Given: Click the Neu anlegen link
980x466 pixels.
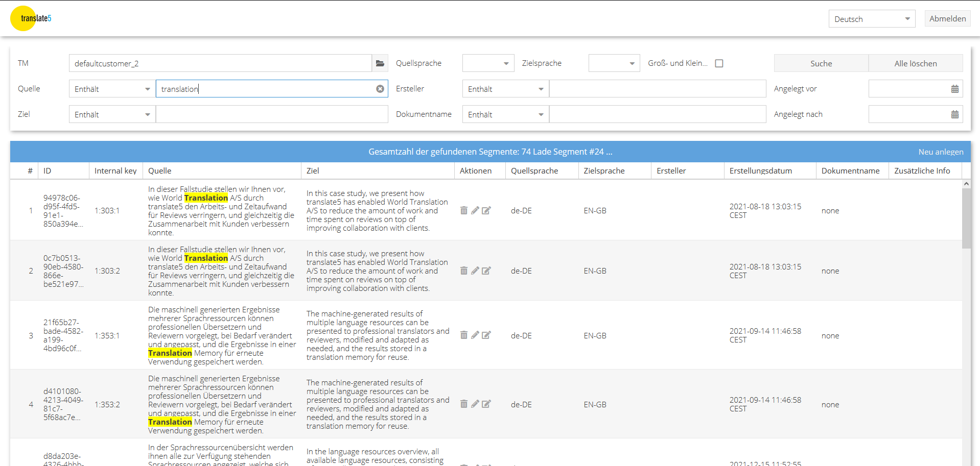Looking at the screenshot, I should click(940, 152).
